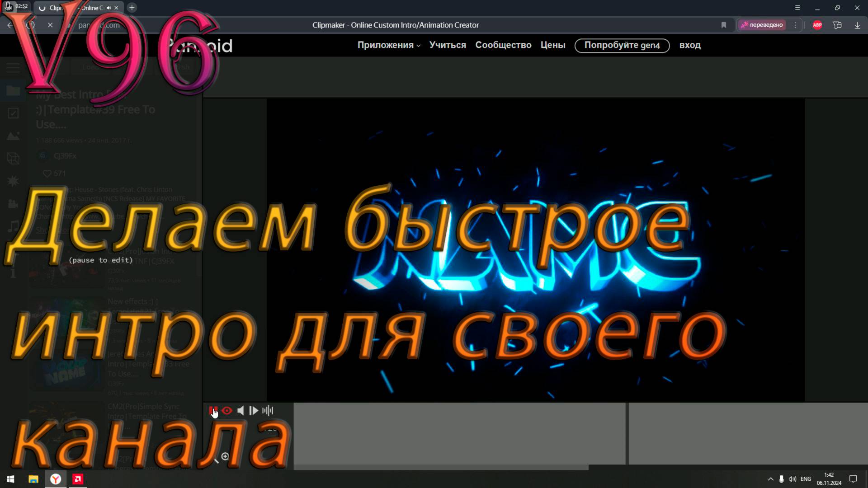Open the 3D cube panel in the sidebar

point(13,159)
